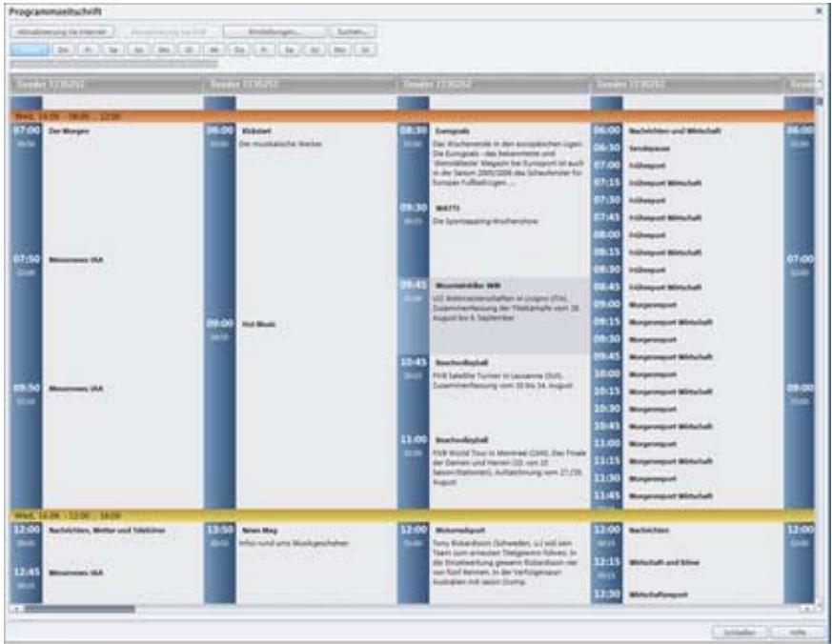Select the WATTS programme at 09:30

point(448,207)
